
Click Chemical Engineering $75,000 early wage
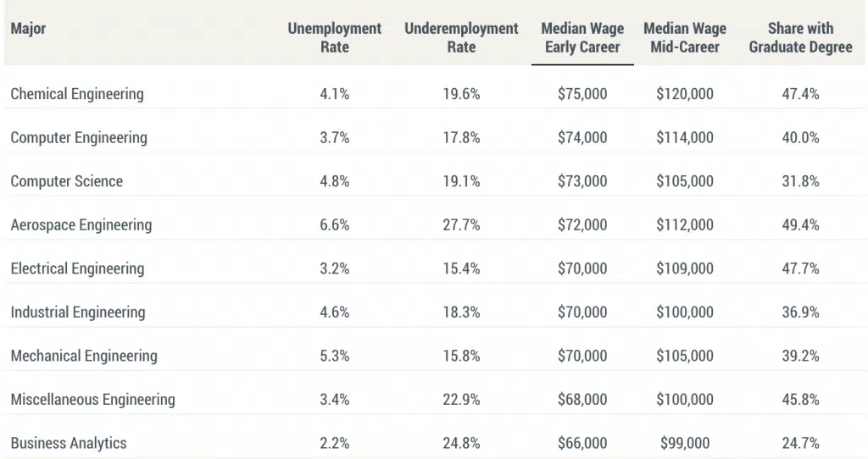tap(582, 94)
